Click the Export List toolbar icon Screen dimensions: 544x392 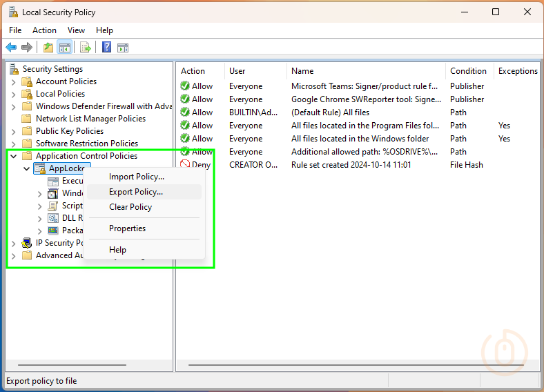click(x=86, y=48)
